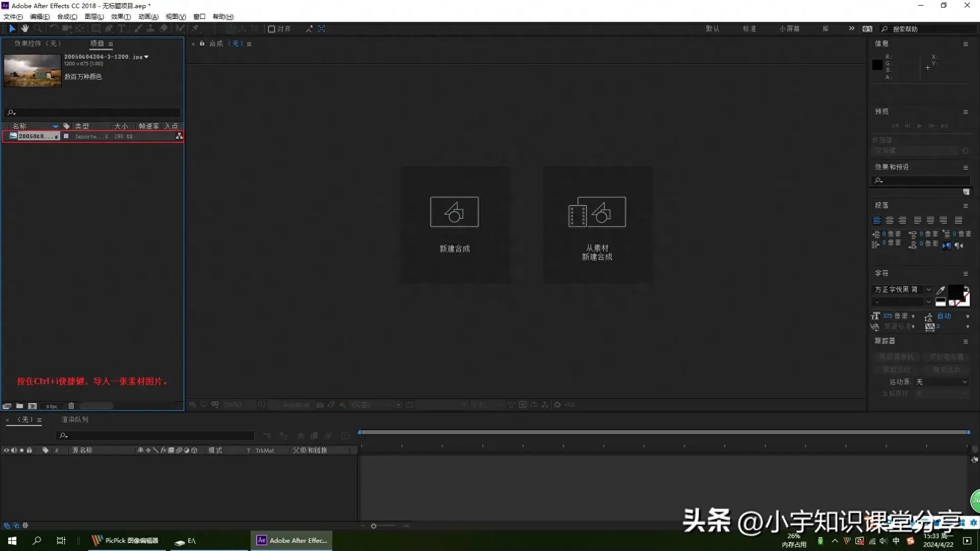Select the Clone Stamp tool
The height and width of the screenshot is (551, 980).
pos(151,29)
